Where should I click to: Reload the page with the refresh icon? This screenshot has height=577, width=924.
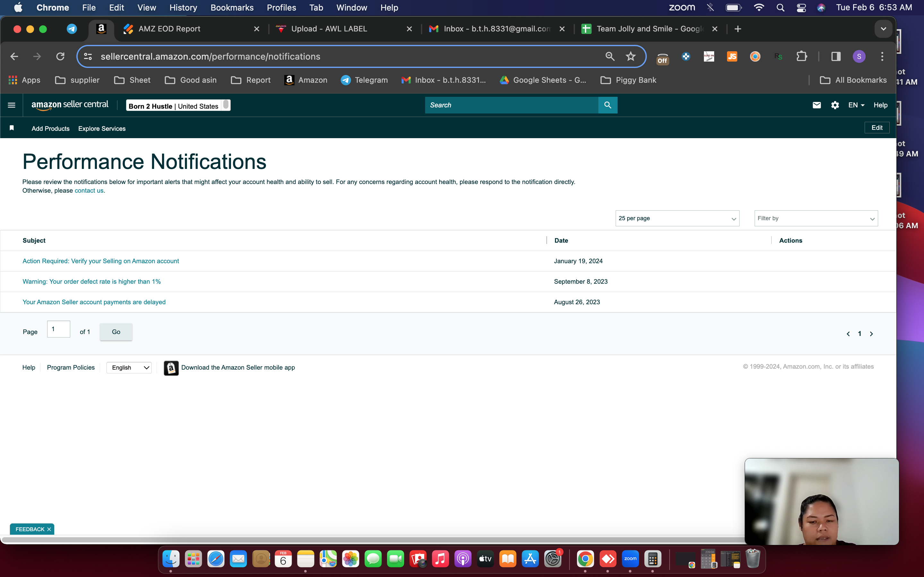tap(60, 56)
